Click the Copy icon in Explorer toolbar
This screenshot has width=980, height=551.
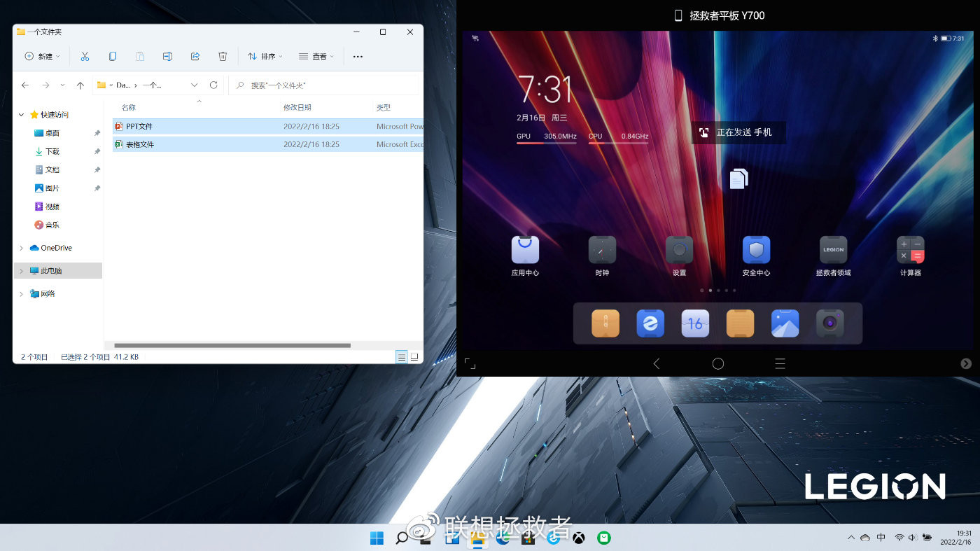[x=112, y=56]
